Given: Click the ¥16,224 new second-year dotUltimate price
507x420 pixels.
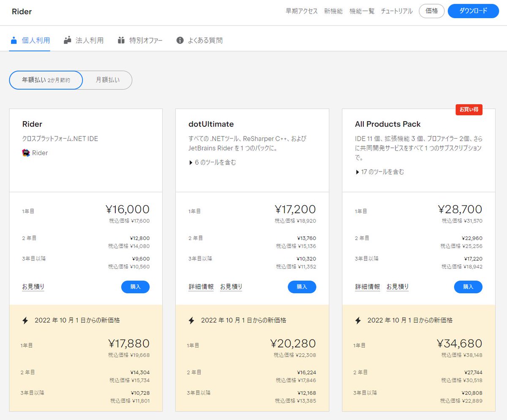Looking at the screenshot, I should (306, 373).
